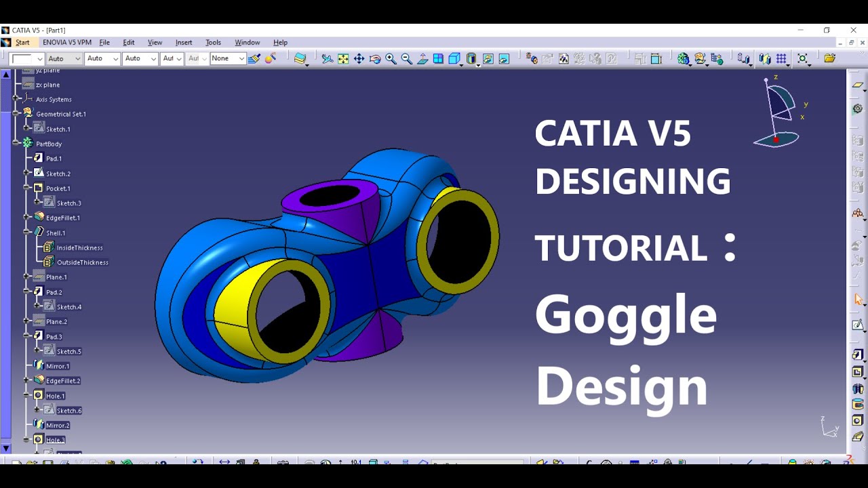This screenshot has height=488, width=868.
Task: Open the isometric view cube icon
Action: 454,59
